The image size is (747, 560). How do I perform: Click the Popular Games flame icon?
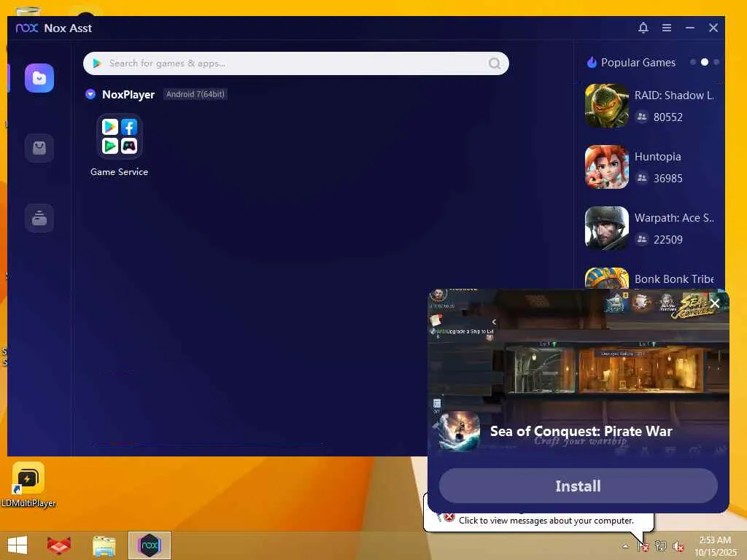click(592, 63)
